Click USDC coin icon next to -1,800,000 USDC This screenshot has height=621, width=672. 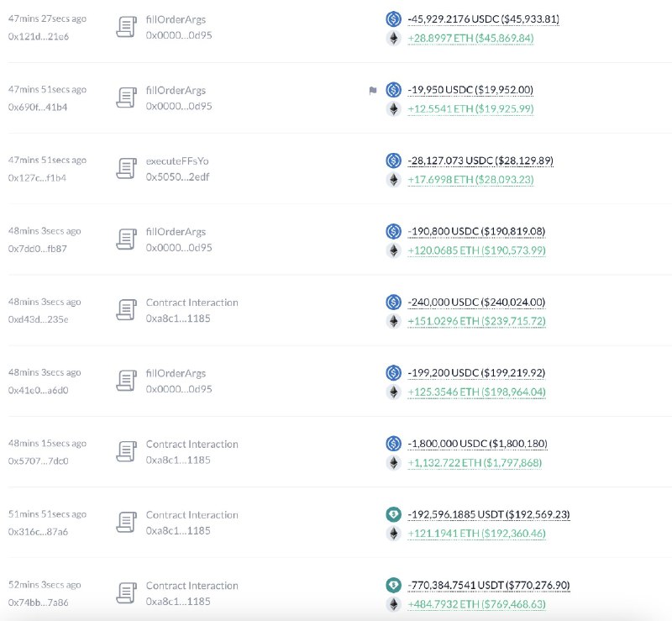click(x=393, y=444)
